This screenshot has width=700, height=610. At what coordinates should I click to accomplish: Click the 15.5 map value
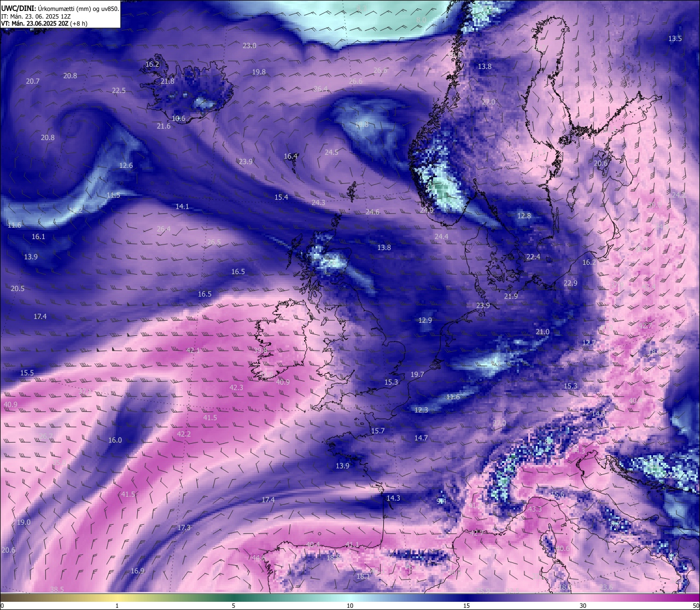(27, 373)
